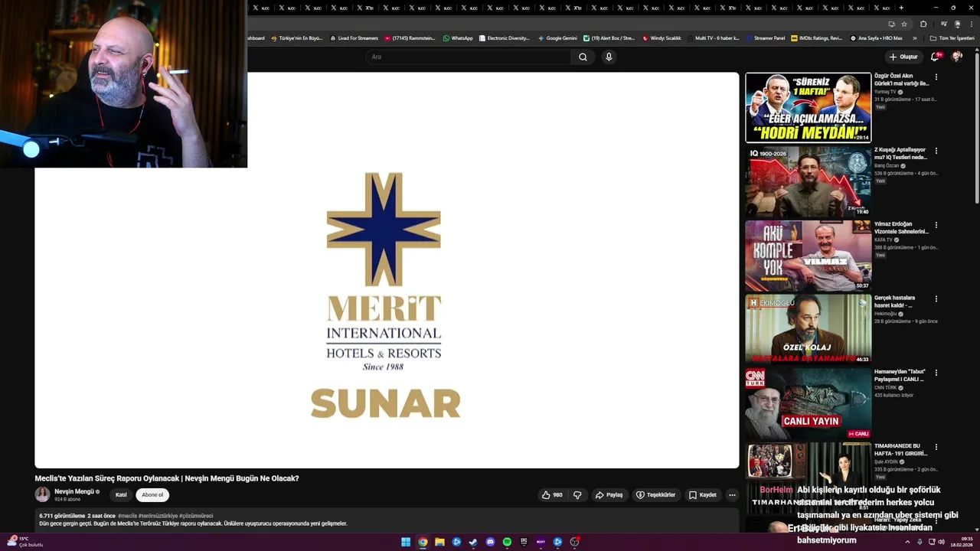
Task: Open Epic Games from the taskbar
Action: 524,542
